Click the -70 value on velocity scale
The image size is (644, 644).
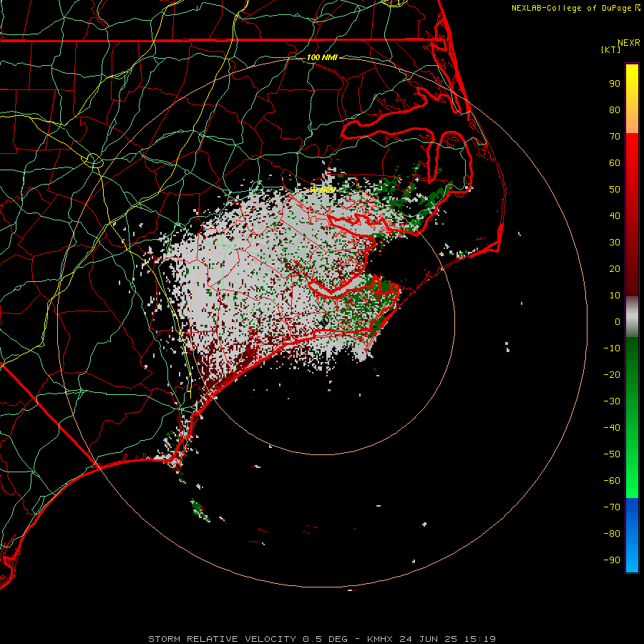612,507
